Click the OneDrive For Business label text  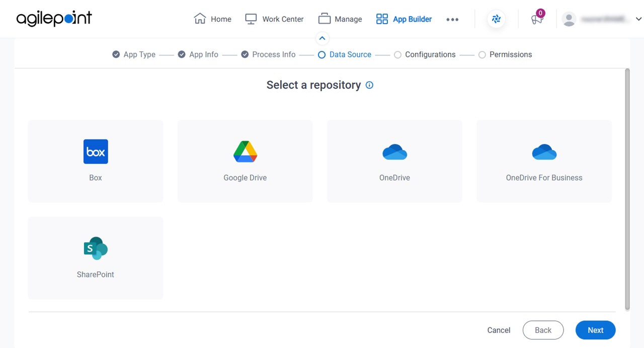(544, 178)
